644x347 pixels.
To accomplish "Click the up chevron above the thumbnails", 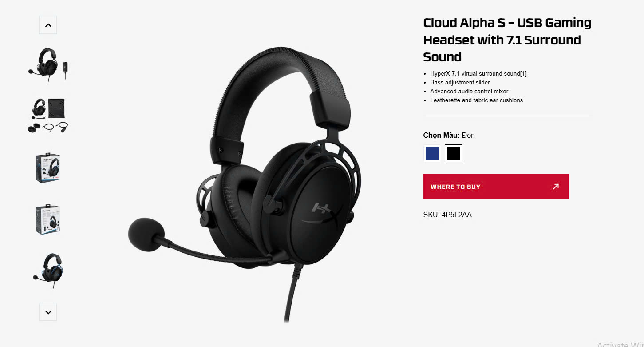I will [48, 25].
